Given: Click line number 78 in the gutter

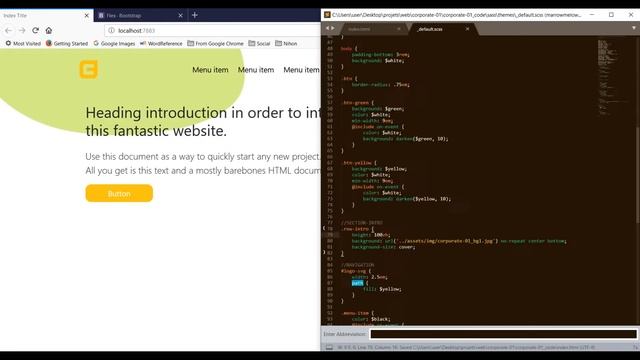Looking at the screenshot, I should tap(330, 229).
